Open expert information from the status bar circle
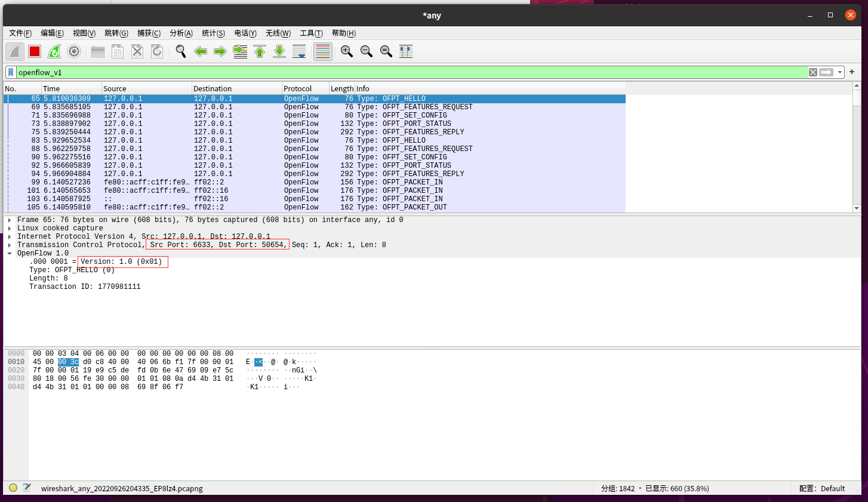The image size is (868, 502). click(x=13, y=488)
